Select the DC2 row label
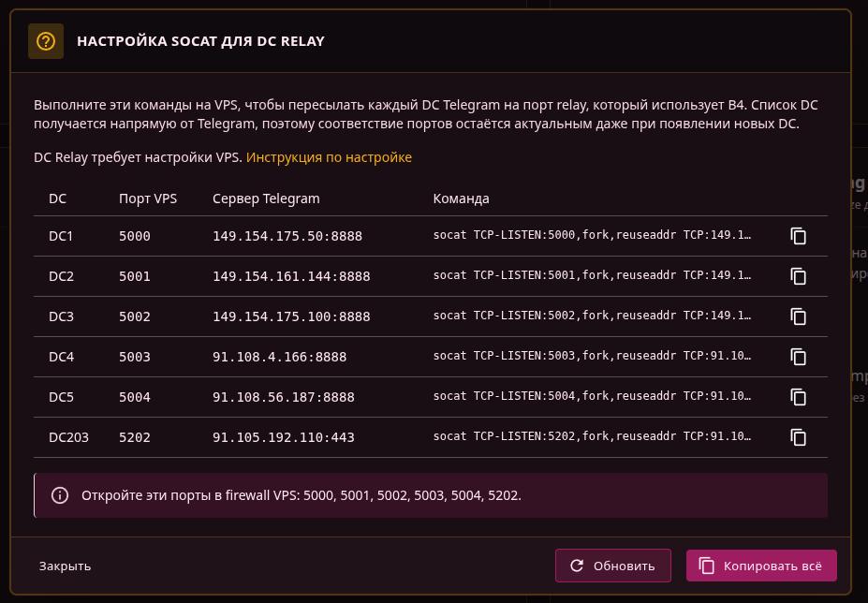 (x=62, y=276)
